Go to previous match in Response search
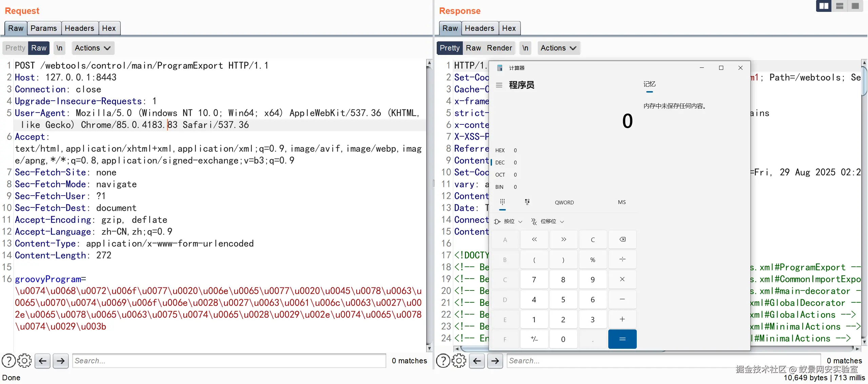Image resolution: width=868 pixels, height=384 pixels. click(477, 361)
